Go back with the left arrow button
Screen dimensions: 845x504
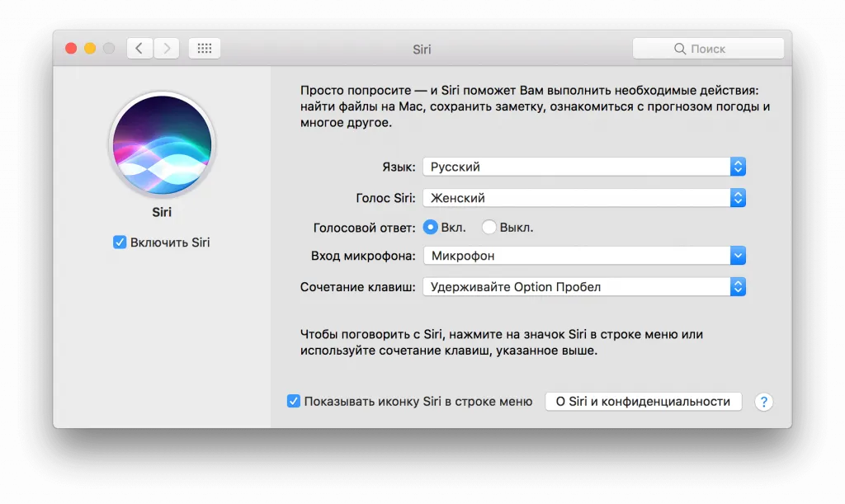(x=139, y=49)
